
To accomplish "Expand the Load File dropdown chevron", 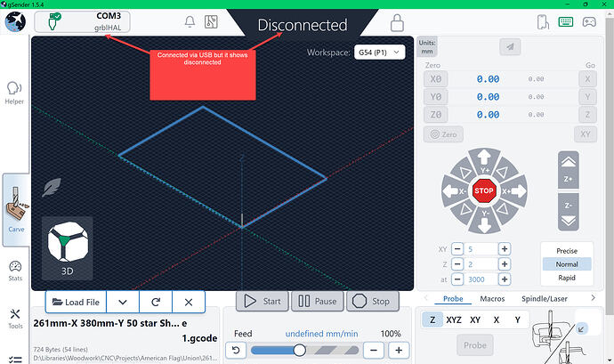I will pyautogui.click(x=123, y=302).
